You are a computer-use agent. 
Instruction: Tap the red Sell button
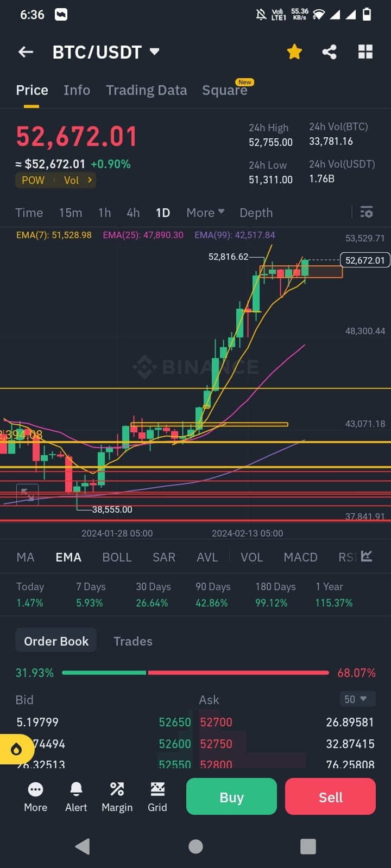tap(330, 796)
